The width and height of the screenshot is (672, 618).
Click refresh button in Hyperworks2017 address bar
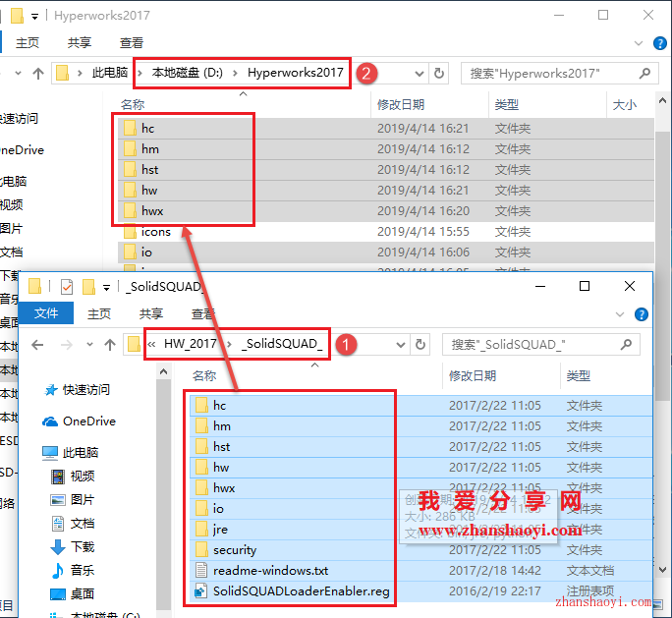tap(438, 74)
